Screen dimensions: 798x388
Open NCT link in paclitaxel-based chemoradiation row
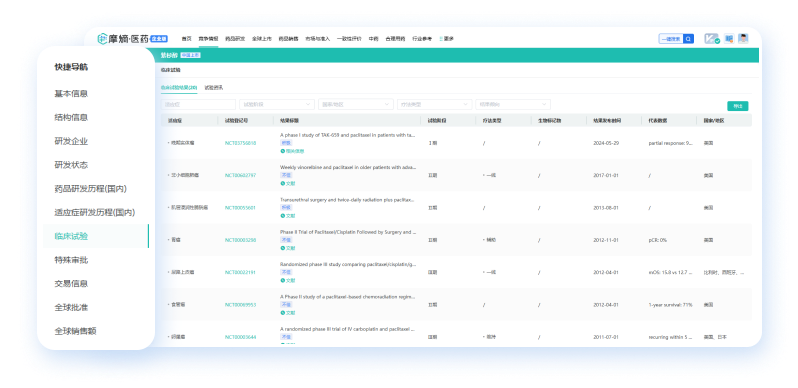[240, 304]
